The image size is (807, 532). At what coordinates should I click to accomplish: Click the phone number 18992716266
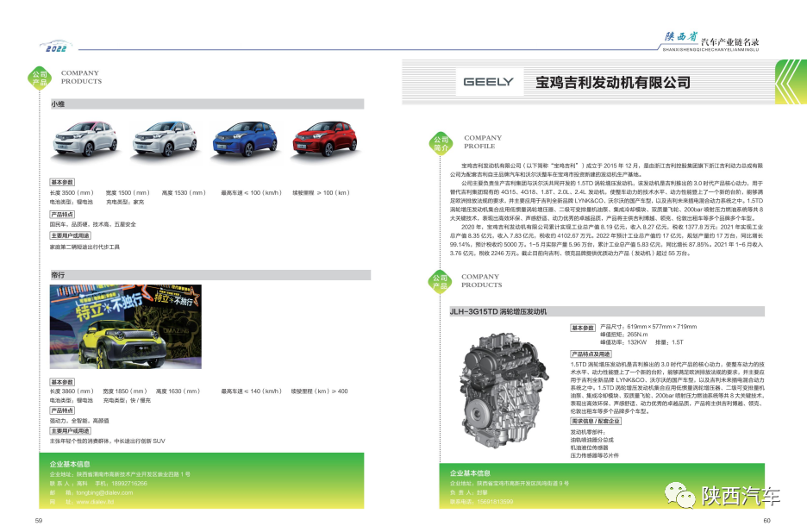coord(129,484)
